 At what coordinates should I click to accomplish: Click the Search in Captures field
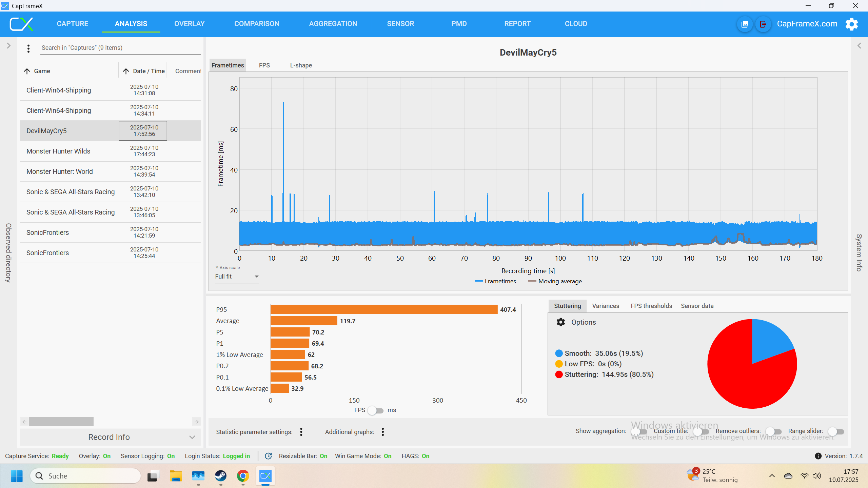[120, 48]
